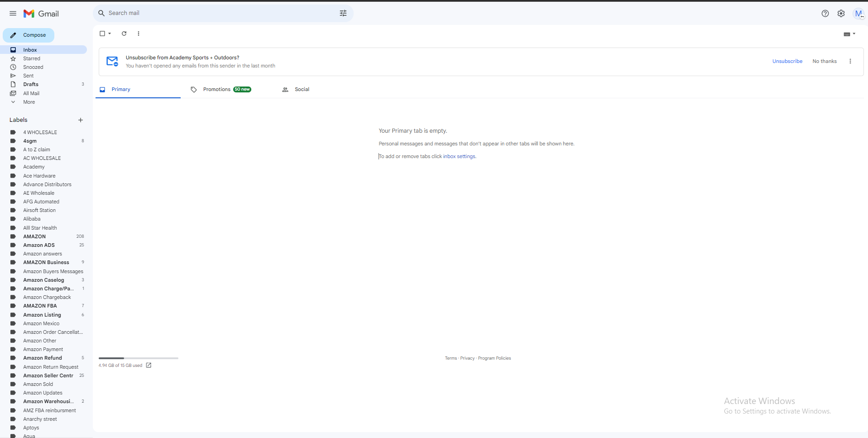868x438 pixels.
Task: Click the search magnifier icon
Action: 101,13
